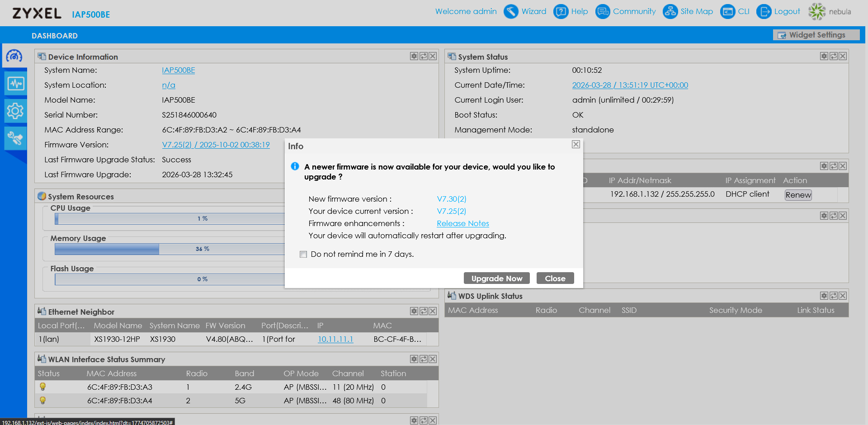Close the firmware Info dialog with X

[x=576, y=144]
